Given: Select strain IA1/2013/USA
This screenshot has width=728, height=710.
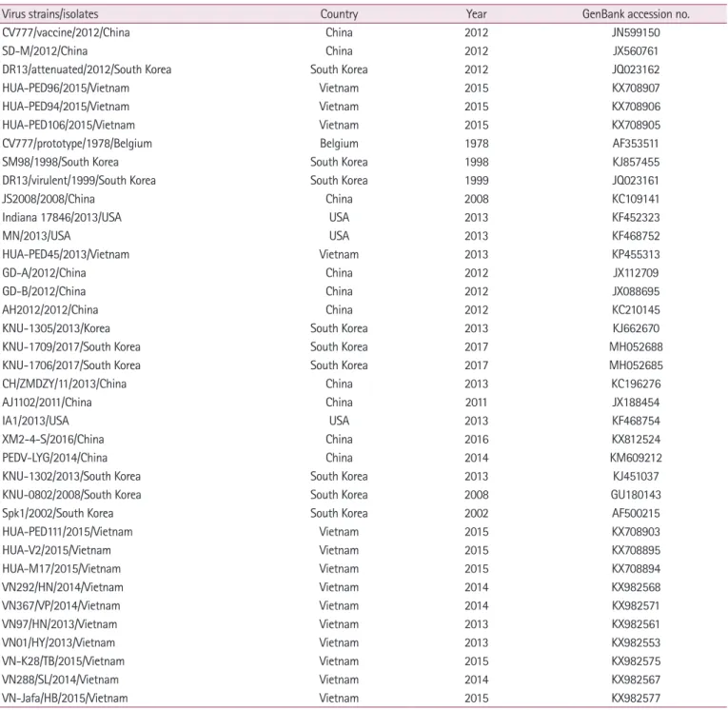Looking at the screenshot, I should click(x=35, y=422).
